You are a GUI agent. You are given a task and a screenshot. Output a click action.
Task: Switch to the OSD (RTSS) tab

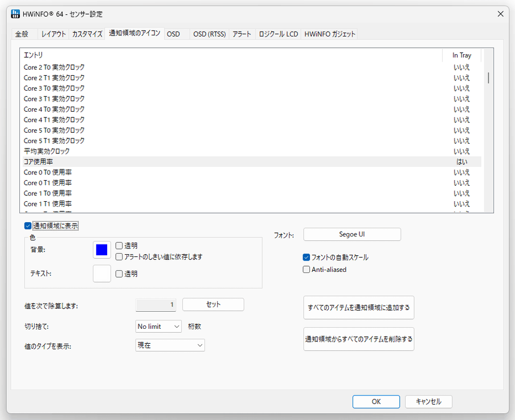tap(209, 34)
